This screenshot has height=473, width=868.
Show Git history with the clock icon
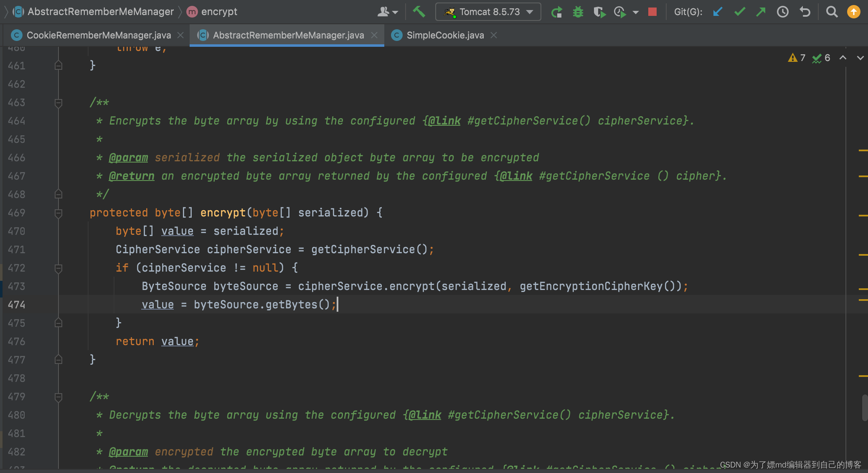click(783, 12)
